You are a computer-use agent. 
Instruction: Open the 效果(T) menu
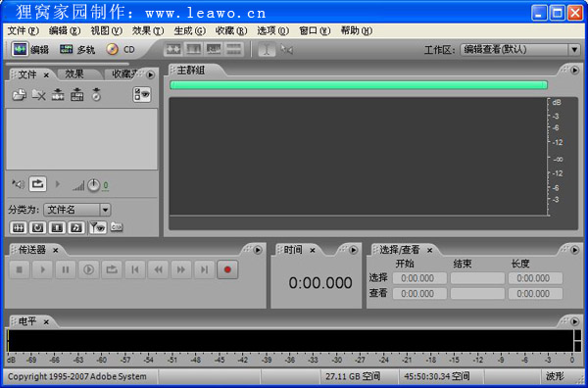coord(148,30)
